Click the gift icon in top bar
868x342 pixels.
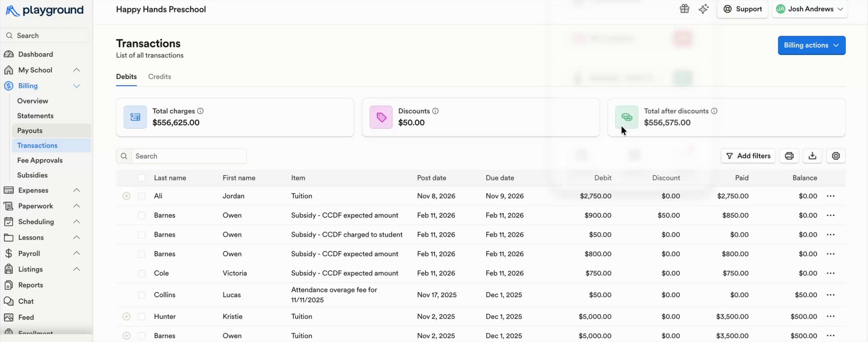pos(684,9)
